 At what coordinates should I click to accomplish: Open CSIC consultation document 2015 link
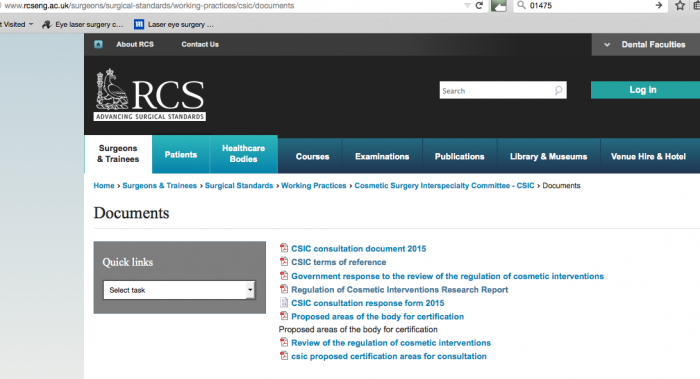coord(358,249)
